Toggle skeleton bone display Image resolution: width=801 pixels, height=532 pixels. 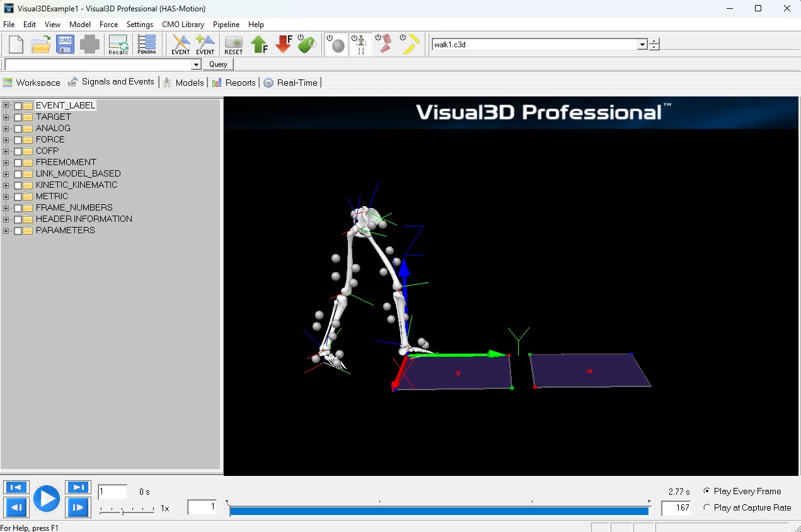coord(360,44)
